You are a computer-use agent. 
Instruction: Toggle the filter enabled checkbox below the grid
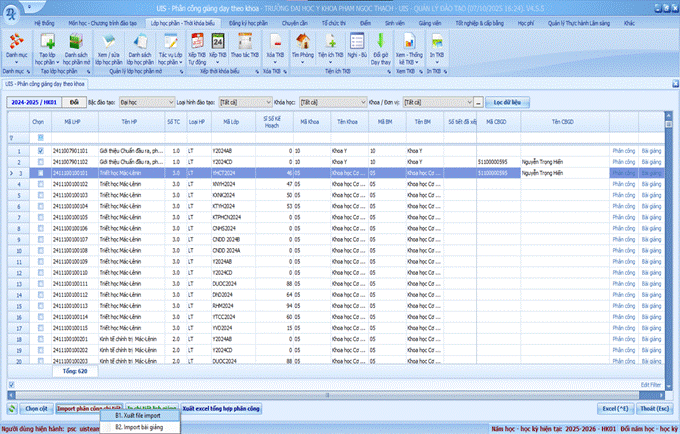pyautogui.click(x=11, y=385)
